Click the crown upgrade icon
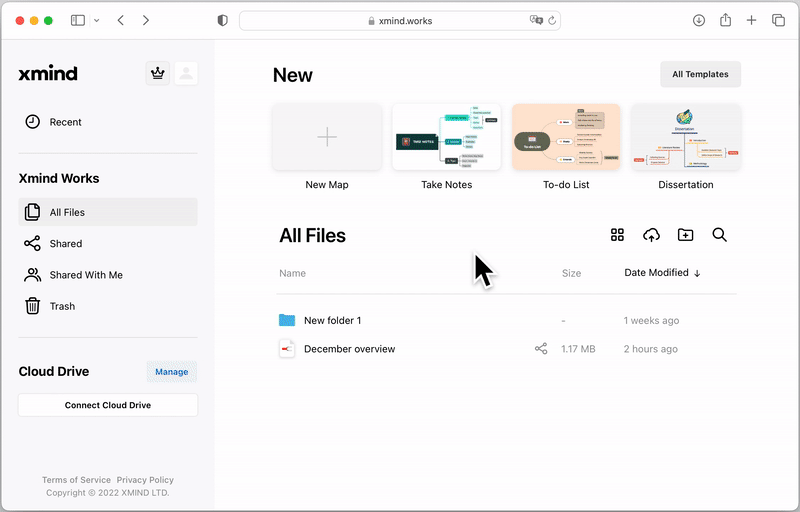The width and height of the screenshot is (800, 512). 158,73
